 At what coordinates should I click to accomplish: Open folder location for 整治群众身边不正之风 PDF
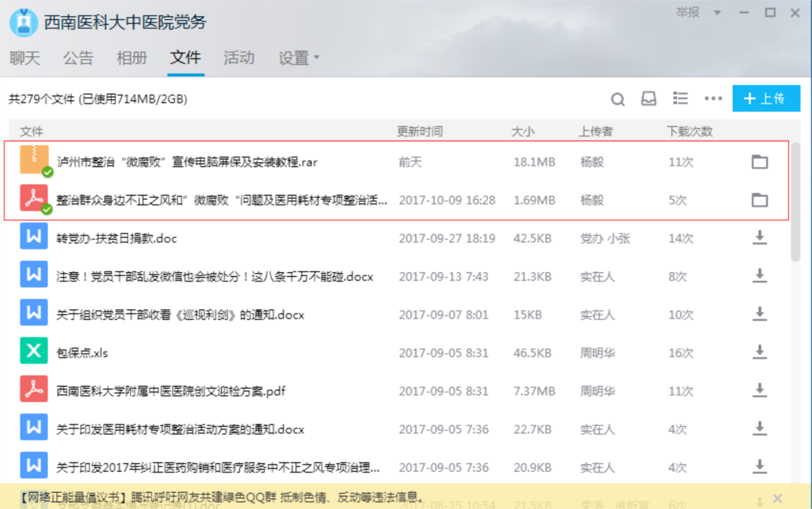[759, 200]
